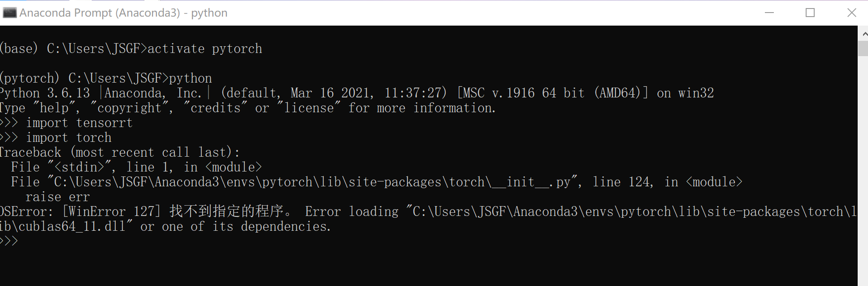868x286 pixels.
Task: Click the word "license" in the help line
Action: [309, 108]
